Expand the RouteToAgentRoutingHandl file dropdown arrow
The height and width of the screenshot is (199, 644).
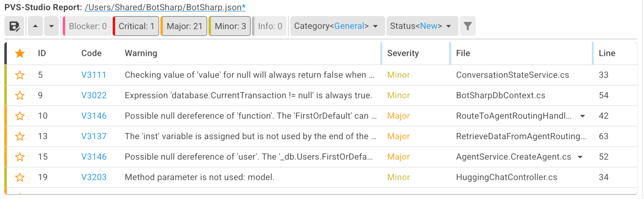[x=582, y=116]
